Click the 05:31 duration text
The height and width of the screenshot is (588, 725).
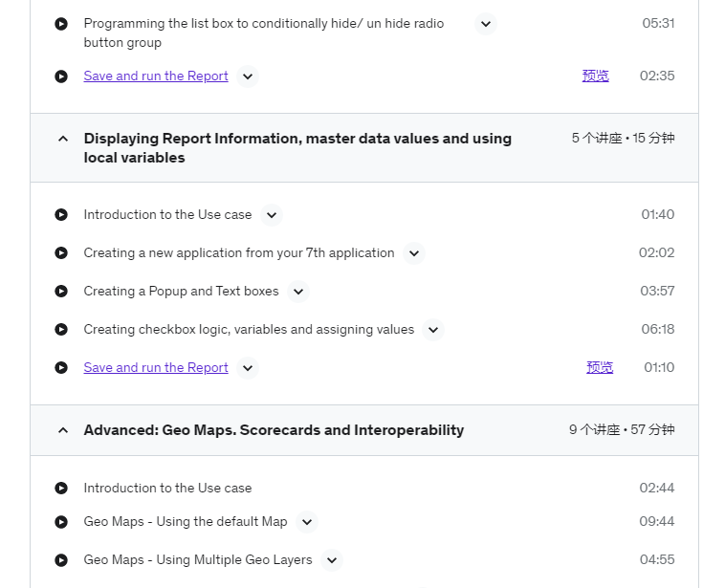(658, 23)
